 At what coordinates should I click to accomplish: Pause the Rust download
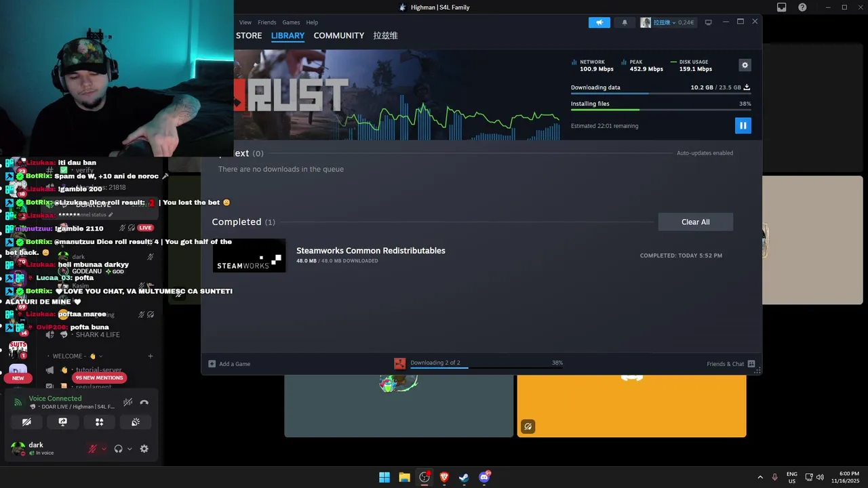[x=743, y=125]
